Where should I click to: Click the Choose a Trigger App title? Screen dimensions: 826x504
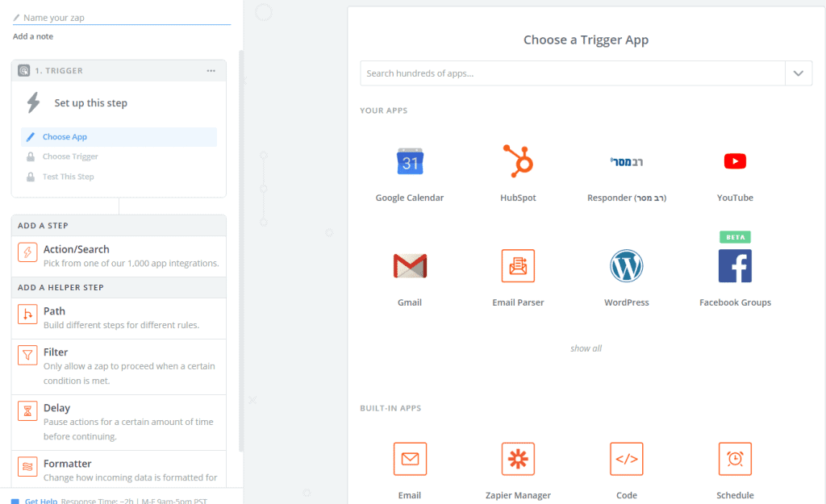coord(586,40)
